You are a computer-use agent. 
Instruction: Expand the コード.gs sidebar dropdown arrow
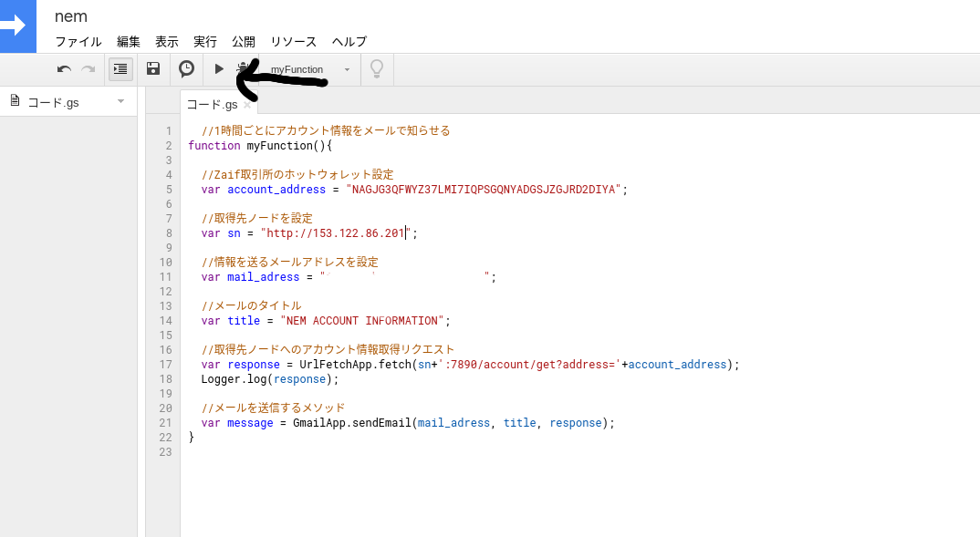tap(120, 101)
